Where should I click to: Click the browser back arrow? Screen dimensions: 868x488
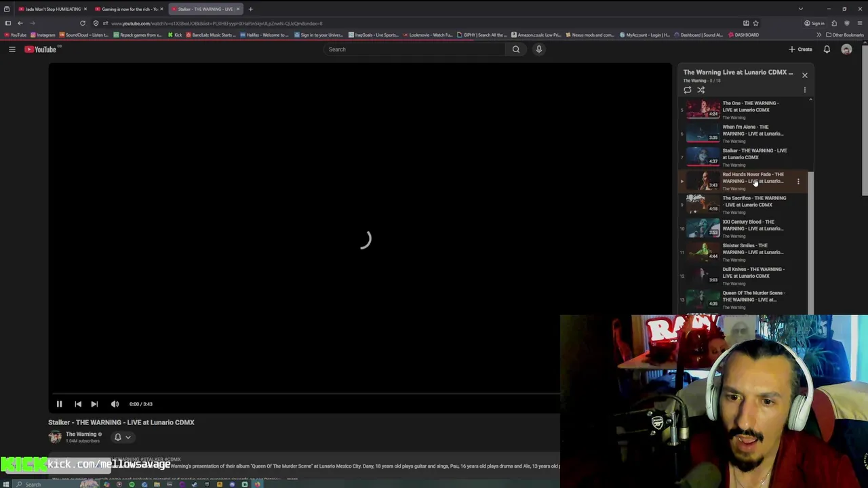click(20, 23)
